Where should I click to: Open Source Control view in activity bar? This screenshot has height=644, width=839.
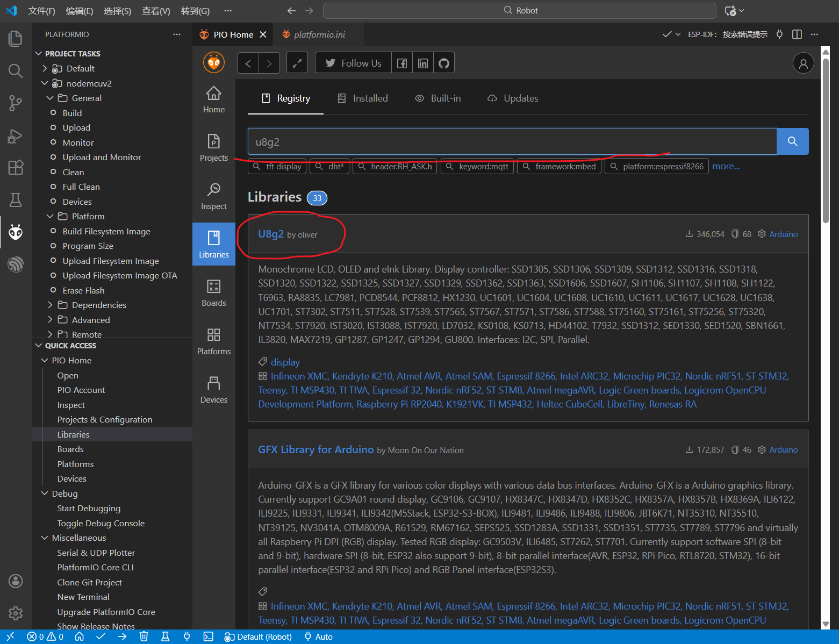point(16,103)
